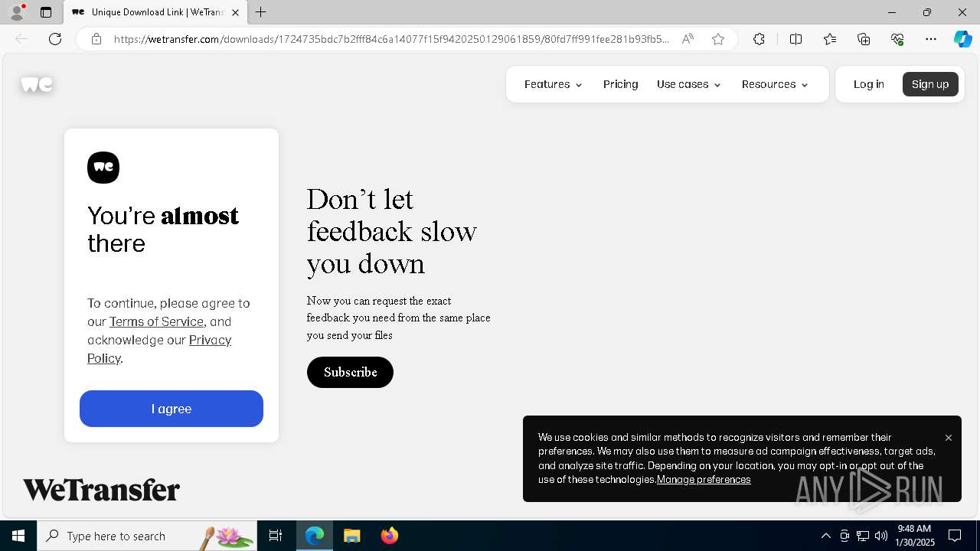980x551 pixels.
Task: Open volume control tray icon
Action: 881,536
